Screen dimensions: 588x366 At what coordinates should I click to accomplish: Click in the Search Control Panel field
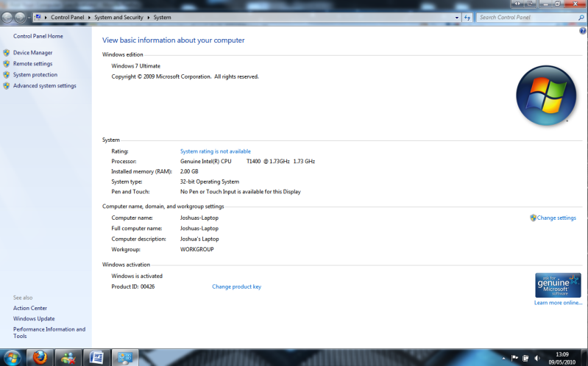pyautogui.click(x=523, y=17)
